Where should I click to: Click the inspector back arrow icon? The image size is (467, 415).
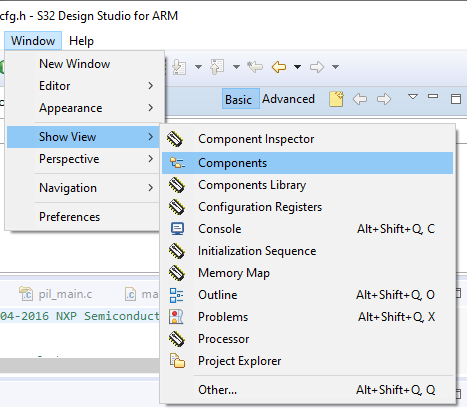click(360, 99)
